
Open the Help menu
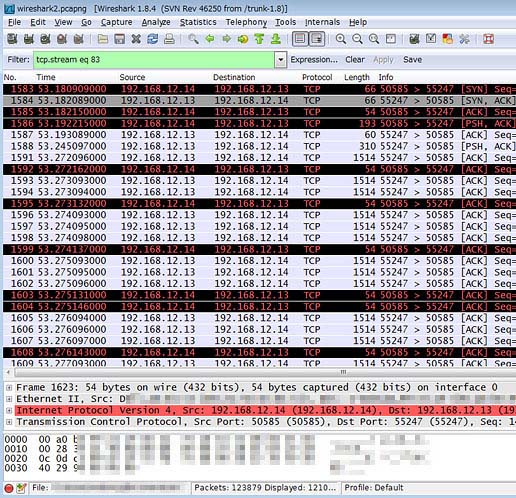(x=358, y=22)
